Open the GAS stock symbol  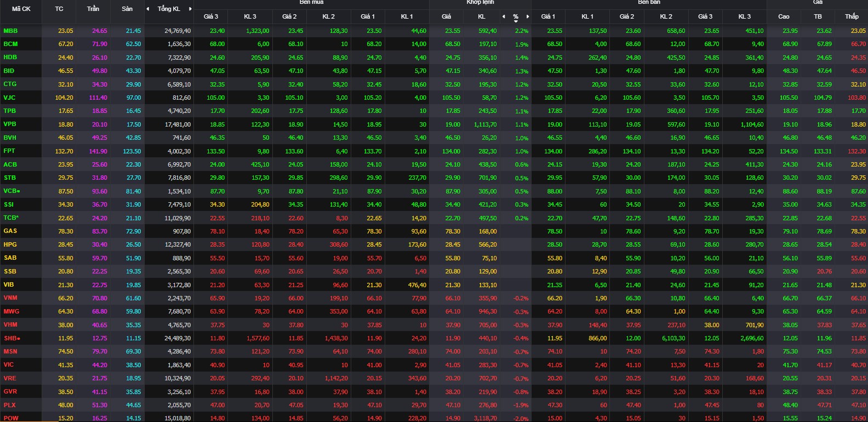(x=10, y=231)
